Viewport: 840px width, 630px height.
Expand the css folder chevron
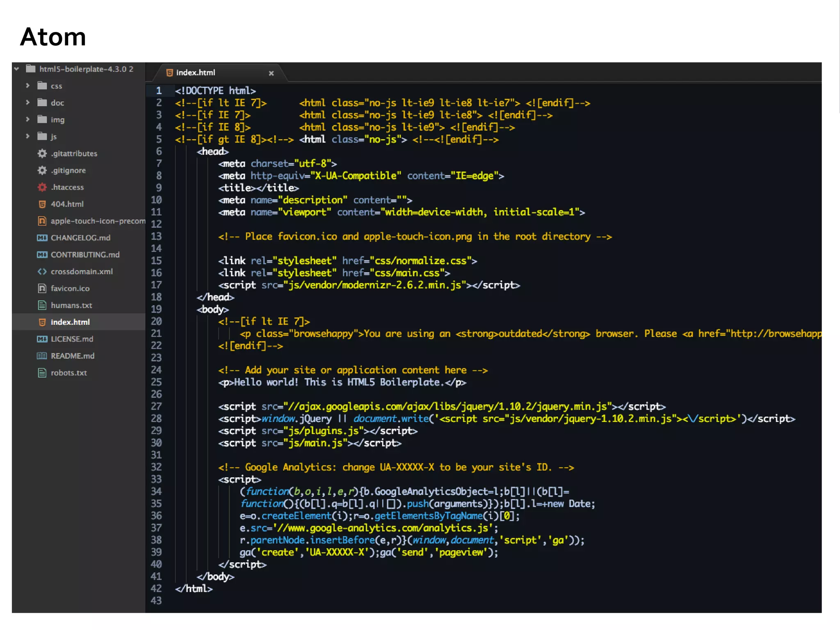click(x=27, y=86)
